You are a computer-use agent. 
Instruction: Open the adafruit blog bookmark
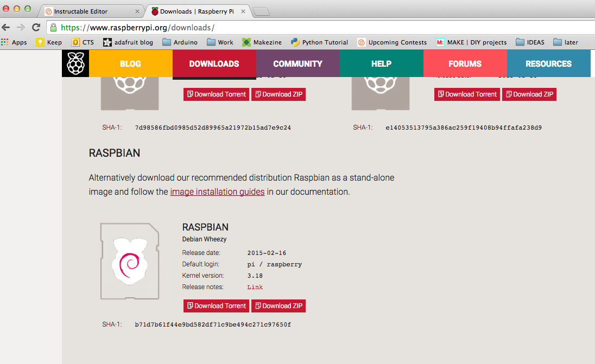tap(128, 42)
